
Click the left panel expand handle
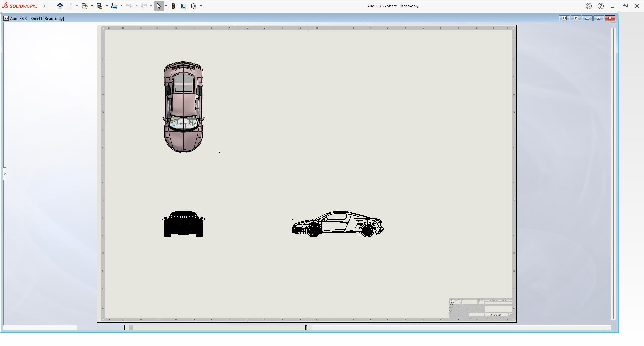5,174
